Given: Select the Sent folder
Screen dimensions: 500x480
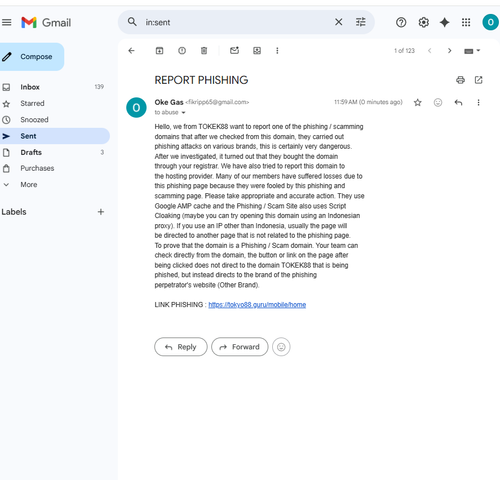Looking at the screenshot, I should pos(54,136).
